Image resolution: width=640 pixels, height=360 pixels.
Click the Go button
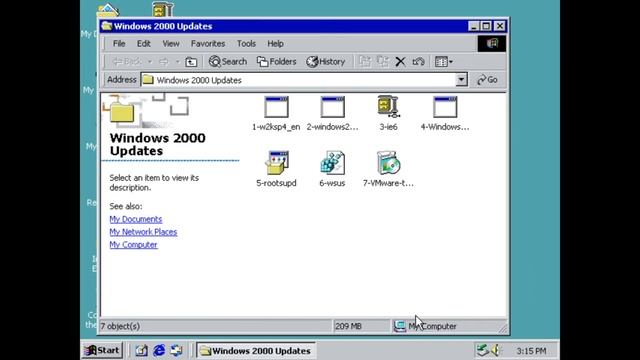point(487,80)
